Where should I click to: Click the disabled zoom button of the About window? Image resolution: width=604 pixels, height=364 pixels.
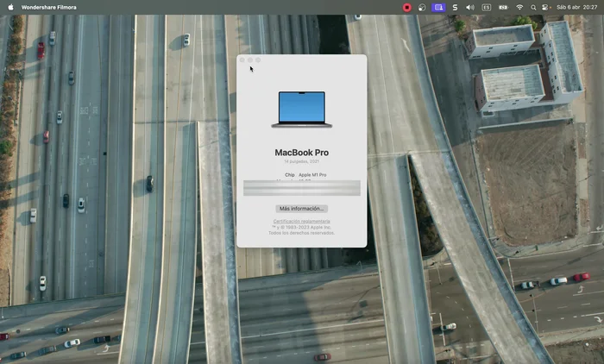point(257,60)
